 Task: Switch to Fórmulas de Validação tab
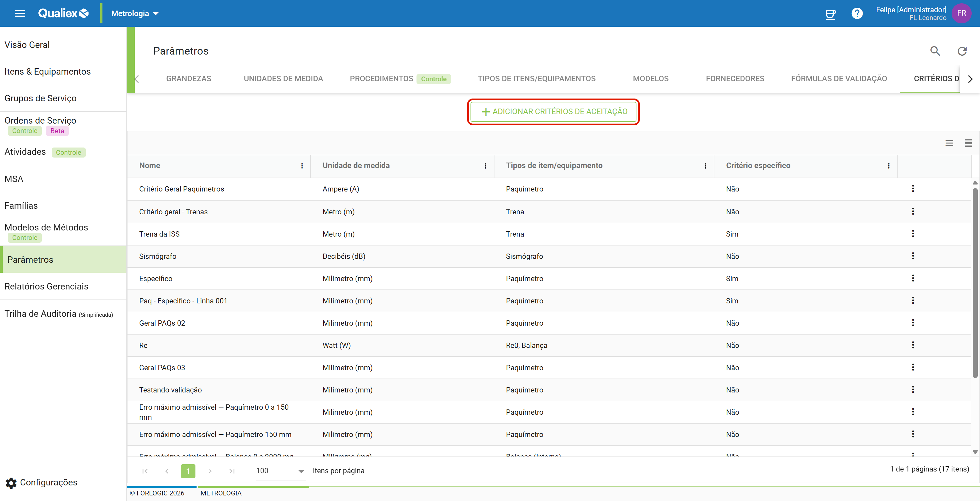(x=839, y=79)
